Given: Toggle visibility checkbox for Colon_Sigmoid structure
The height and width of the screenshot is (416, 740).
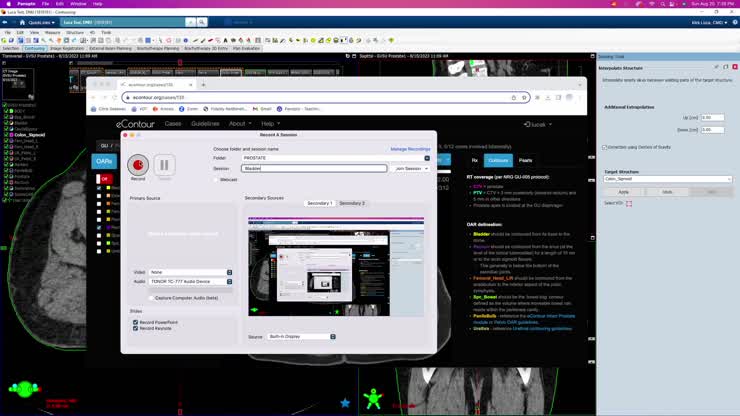Looking at the screenshot, I should (x=6, y=135).
